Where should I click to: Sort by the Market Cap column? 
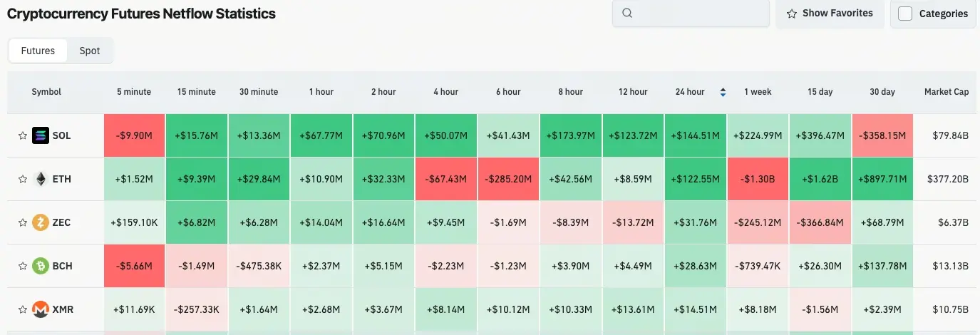tap(947, 92)
